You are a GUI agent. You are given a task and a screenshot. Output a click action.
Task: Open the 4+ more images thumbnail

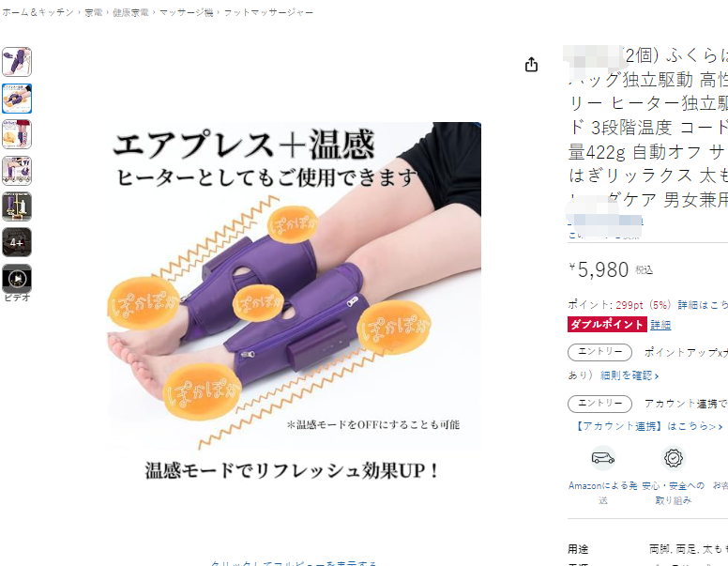pyautogui.click(x=17, y=242)
